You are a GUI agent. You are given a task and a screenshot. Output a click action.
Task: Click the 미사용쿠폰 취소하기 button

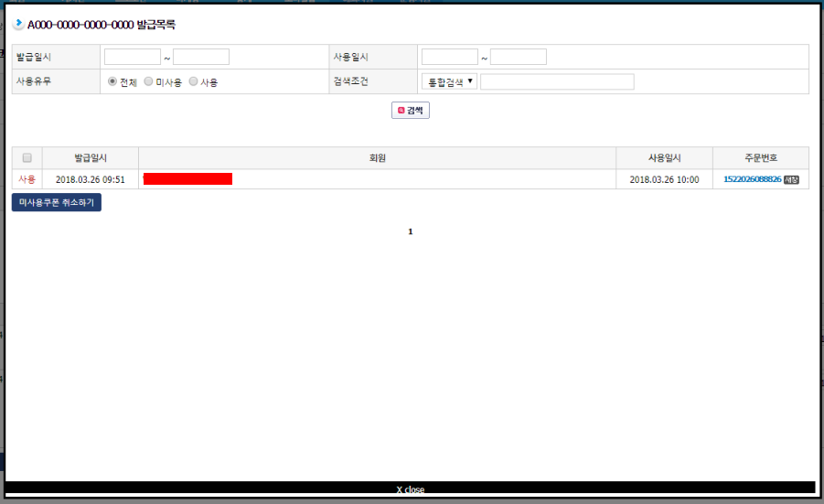coord(57,202)
